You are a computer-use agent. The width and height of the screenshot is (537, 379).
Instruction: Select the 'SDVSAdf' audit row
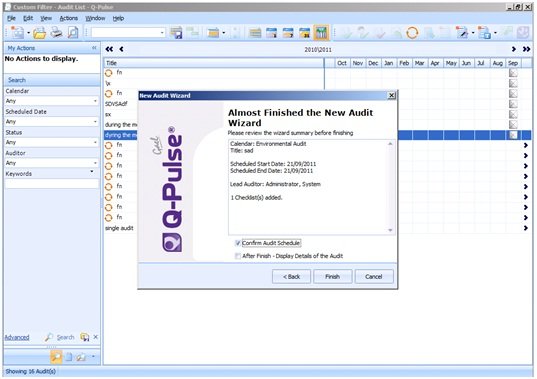click(x=116, y=104)
